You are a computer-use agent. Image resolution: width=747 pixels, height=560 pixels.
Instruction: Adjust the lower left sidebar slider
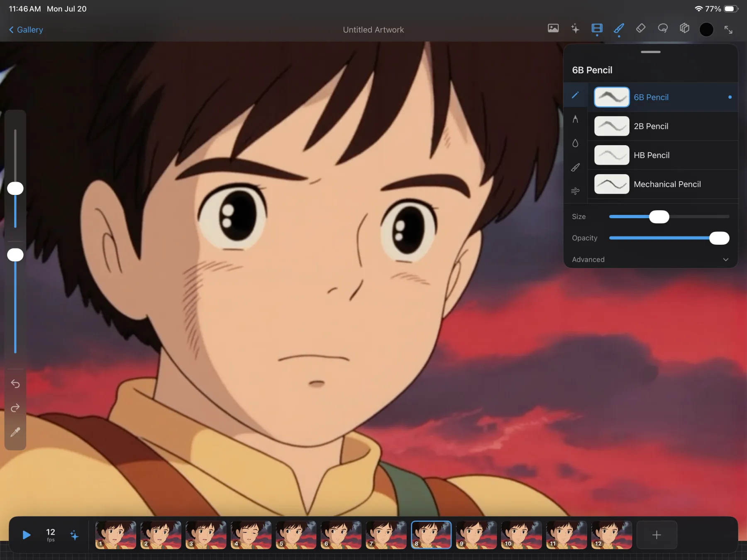[15, 301]
